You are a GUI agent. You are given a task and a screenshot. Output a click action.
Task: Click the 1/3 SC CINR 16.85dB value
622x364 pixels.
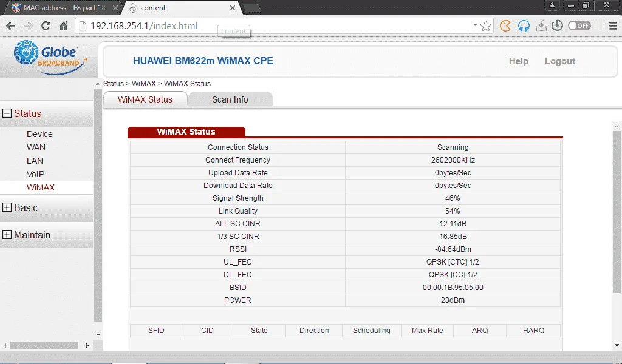453,236
